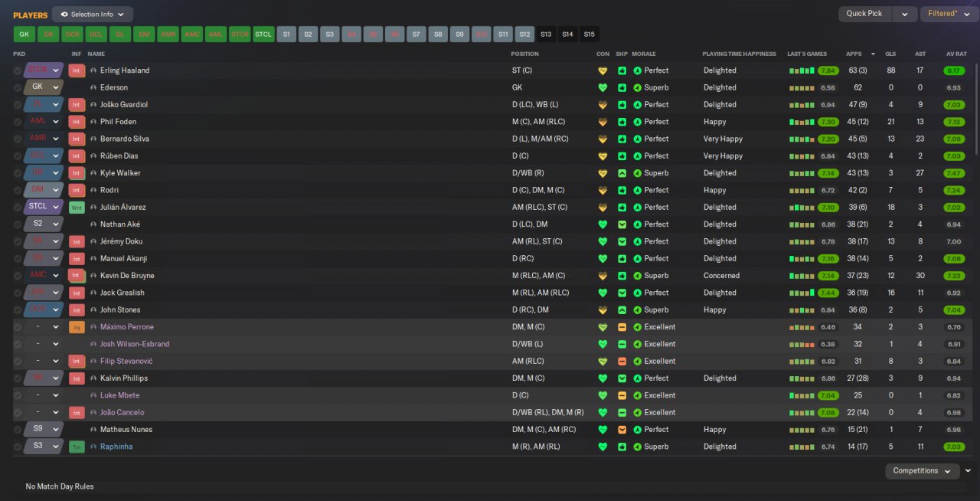Select the GK position slot
Image resolution: width=980 pixels, height=501 pixels.
tap(24, 34)
